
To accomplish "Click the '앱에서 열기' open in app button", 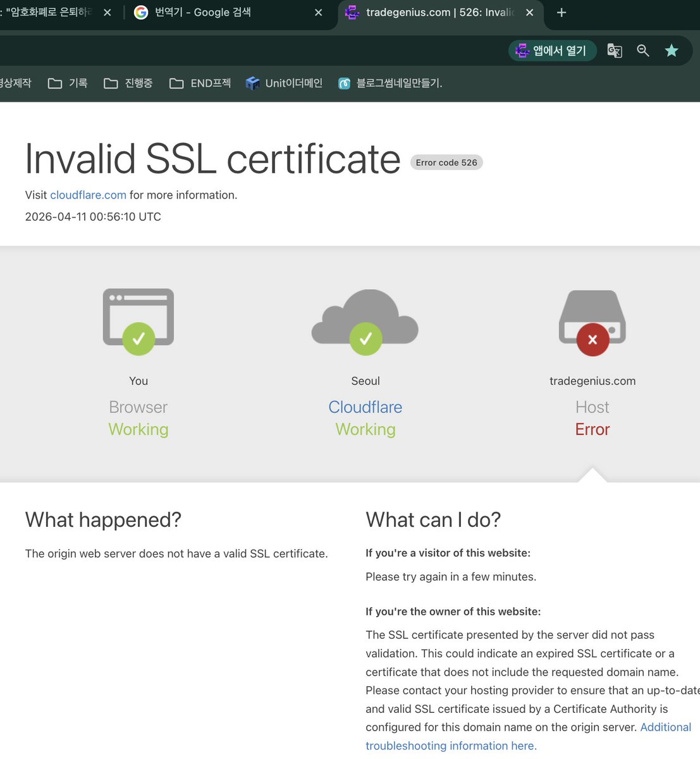I will click(552, 51).
